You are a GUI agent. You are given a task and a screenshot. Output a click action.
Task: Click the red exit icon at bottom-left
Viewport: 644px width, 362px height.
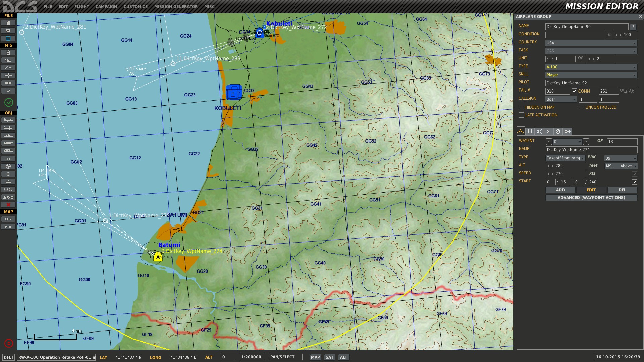[9, 343]
